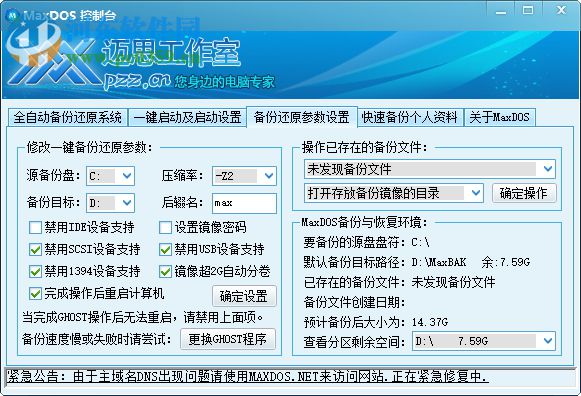Click 当完成GHOST操作后无法重启 hint text
The width and height of the screenshot is (581, 396).
pyautogui.click(x=143, y=317)
